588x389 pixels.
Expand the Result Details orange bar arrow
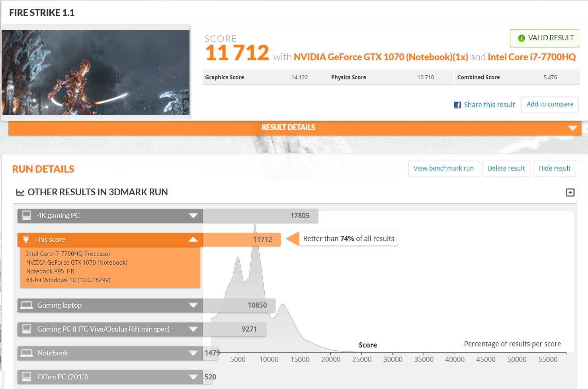pos(572,128)
